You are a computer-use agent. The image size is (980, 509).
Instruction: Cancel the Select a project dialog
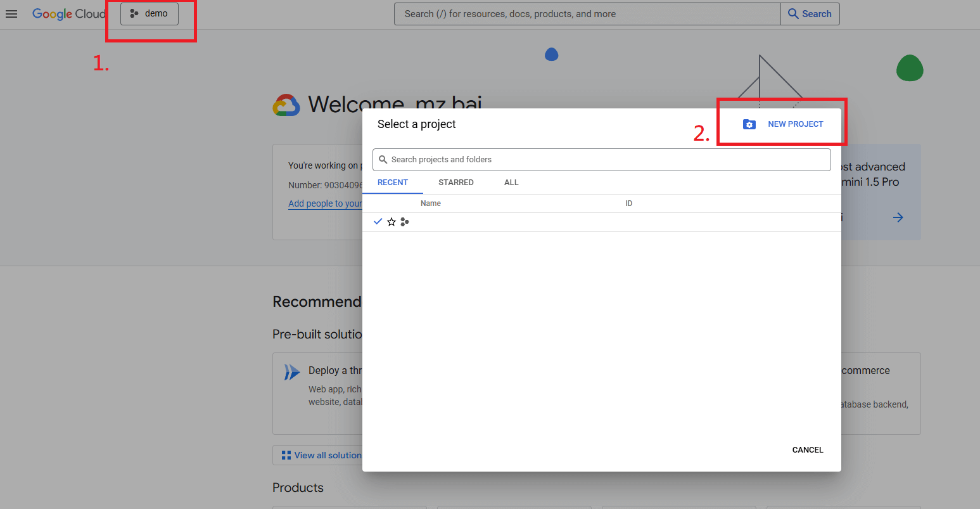click(808, 450)
